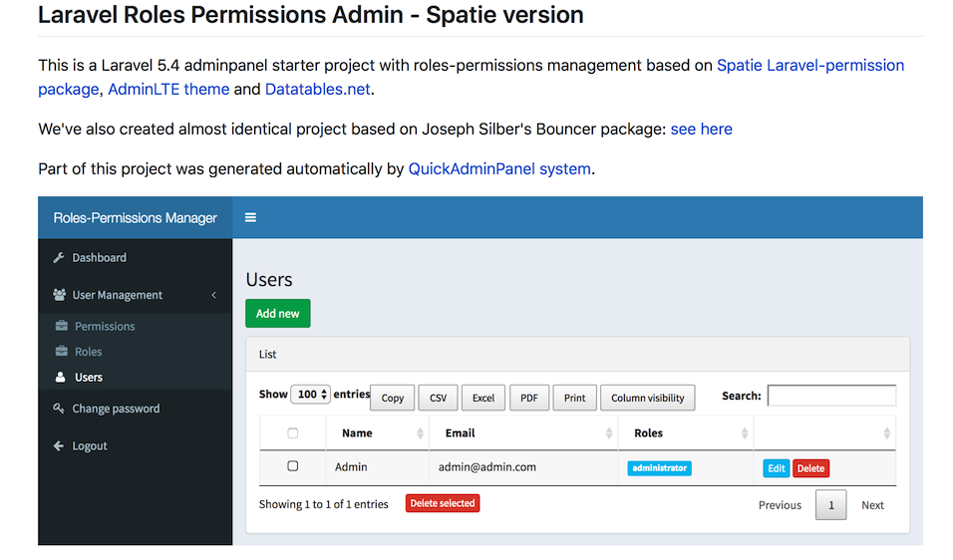Viewport: 953px width, 560px height.
Task: Click the Change password key icon
Action: coord(59,409)
